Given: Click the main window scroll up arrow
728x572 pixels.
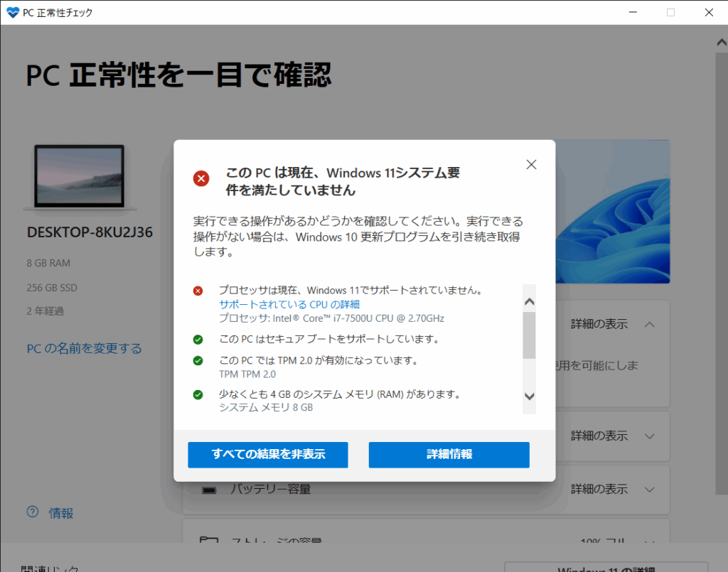Looking at the screenshot, I should click(x=722, y=42).
